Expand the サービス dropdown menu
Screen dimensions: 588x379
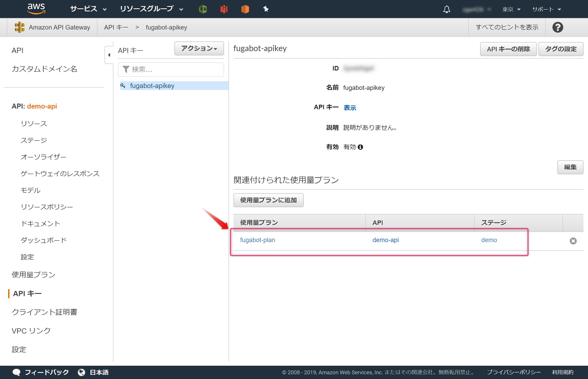pos(88,9)
